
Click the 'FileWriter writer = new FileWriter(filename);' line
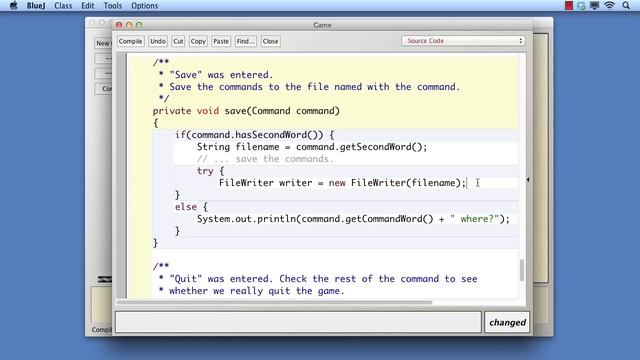(342, 183)
